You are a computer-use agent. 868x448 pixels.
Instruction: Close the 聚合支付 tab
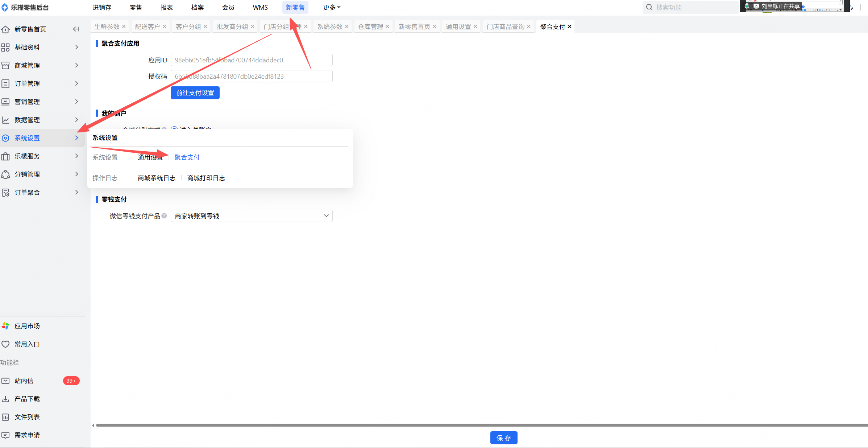point(570,26)
